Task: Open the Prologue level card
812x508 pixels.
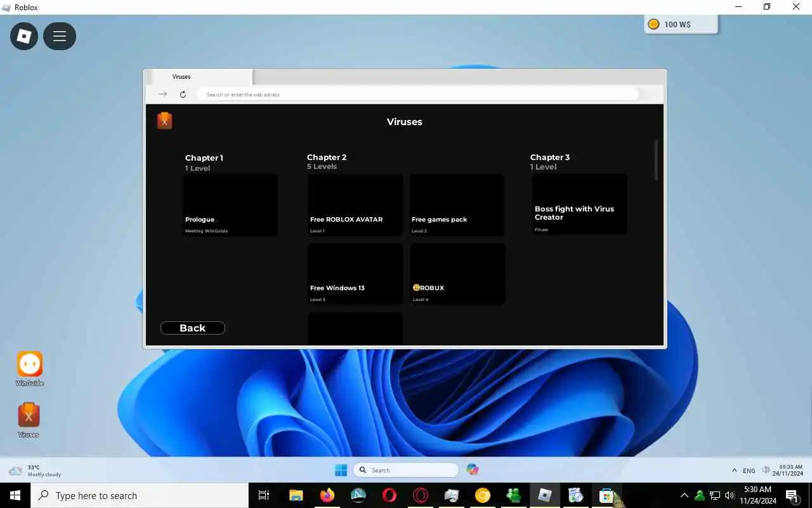Action: [x=230, y=205]
